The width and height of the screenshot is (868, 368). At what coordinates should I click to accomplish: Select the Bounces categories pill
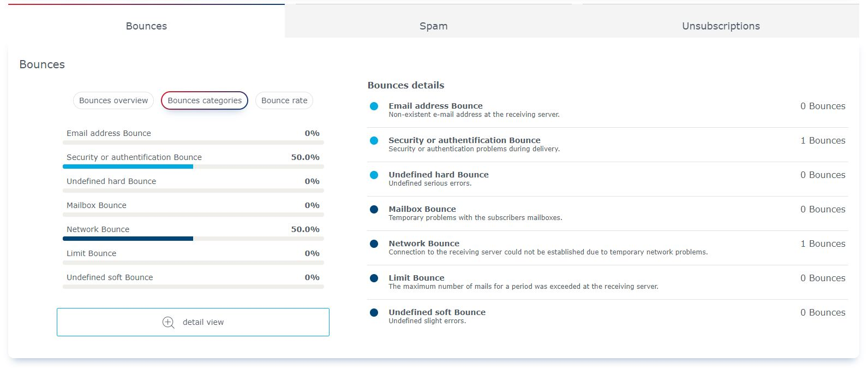tap(205, 100)
